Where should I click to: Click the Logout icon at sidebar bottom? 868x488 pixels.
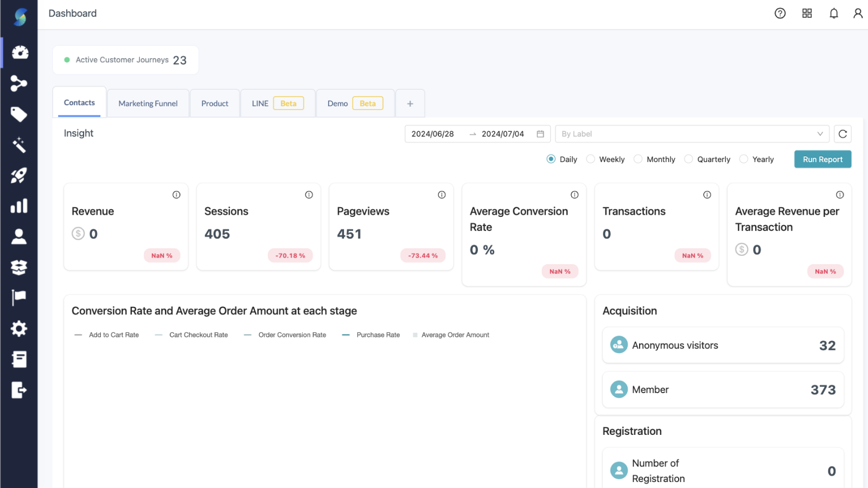click(x=19, y=390)
